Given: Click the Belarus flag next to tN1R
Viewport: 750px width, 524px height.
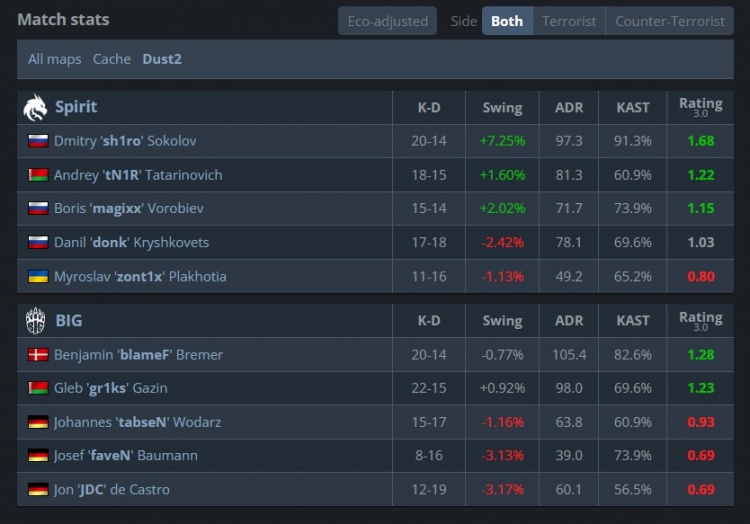Looking at the screenshot, I should pos(38,175).
